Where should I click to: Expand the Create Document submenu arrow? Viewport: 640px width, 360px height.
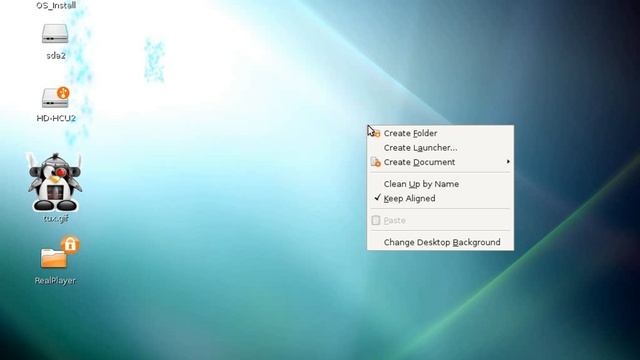[508, 162]
